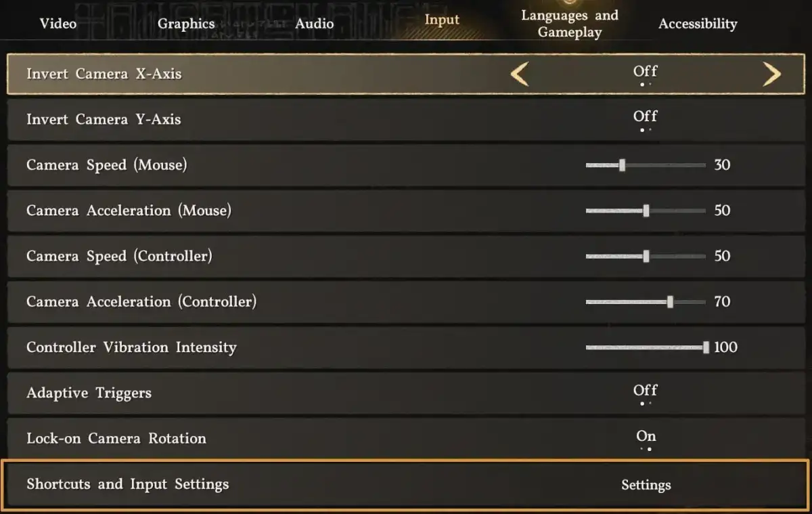Image resolution: width=812 pixels, height=514 pixels.
Task: Open the Audio settings tab
Action: pyautogui.click(x=315, y=23)
